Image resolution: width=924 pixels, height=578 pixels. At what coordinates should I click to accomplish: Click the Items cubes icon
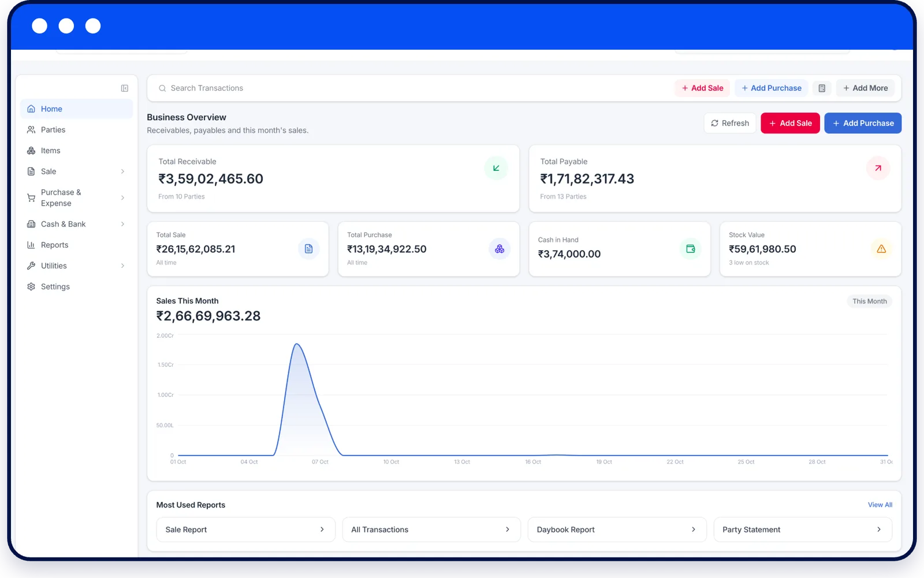[31, 151]
